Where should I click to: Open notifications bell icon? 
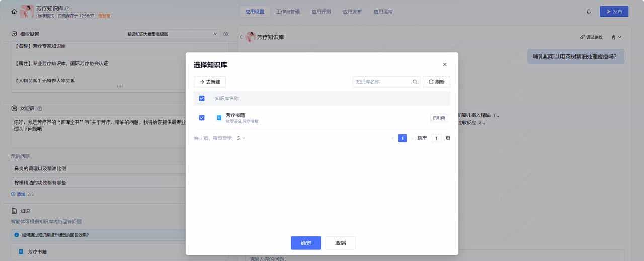[x=589, y=11]
